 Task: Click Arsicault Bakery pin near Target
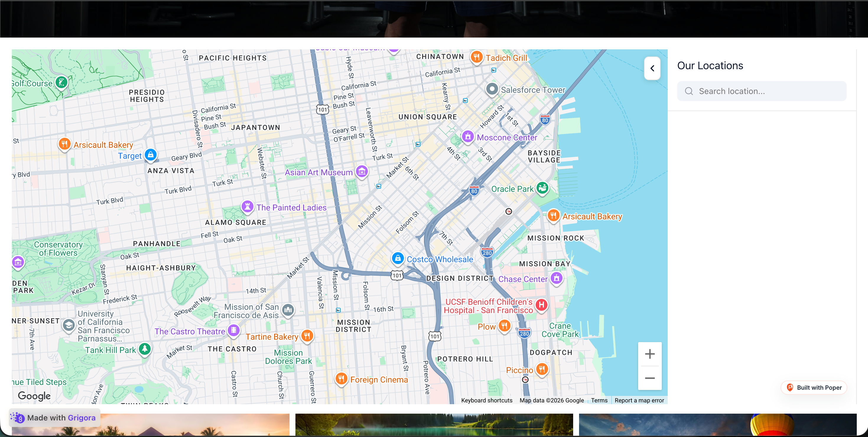(64, 144)
